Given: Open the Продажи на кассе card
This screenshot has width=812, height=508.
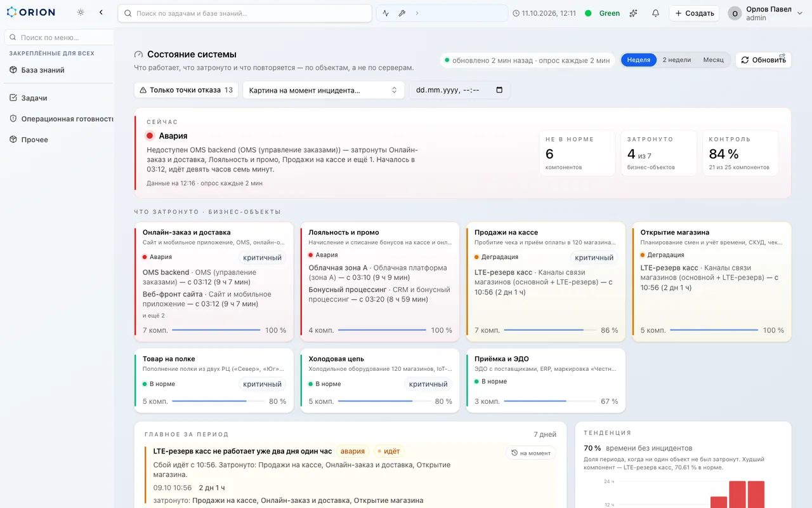Looking at the screenshot, I should [546, 282].
